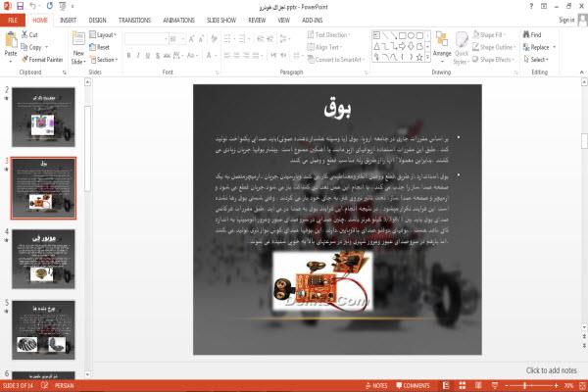This screenshot has width=588, height=392.
Task: Select slide 4 thumbnail
Action: [43, 259]
